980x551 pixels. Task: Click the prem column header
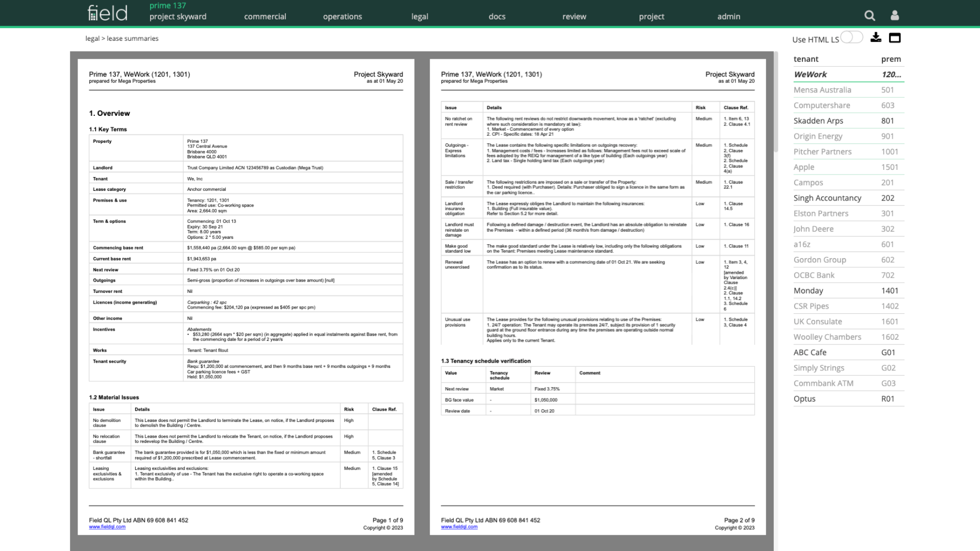pos(891,59)
